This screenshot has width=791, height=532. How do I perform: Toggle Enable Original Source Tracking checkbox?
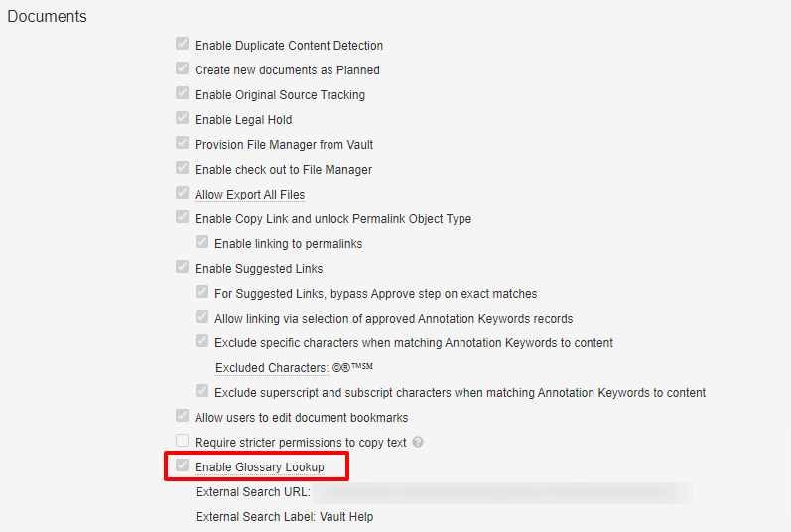coord(182,94)
